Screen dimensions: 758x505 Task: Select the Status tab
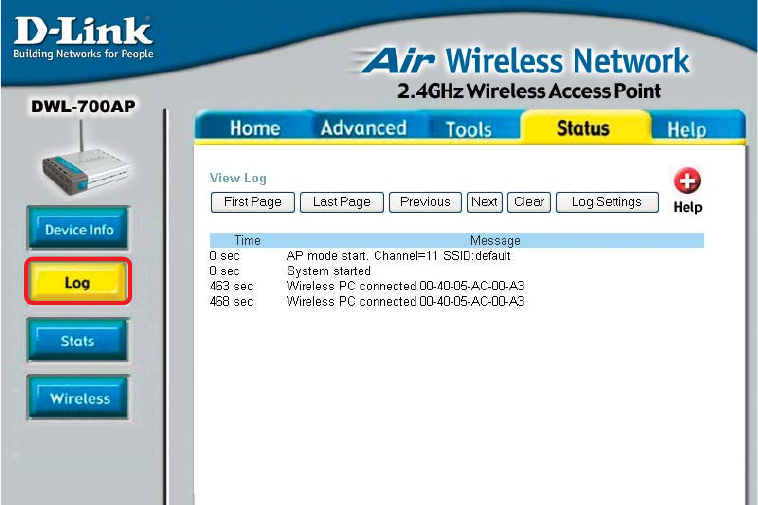[x=583, y=128]
